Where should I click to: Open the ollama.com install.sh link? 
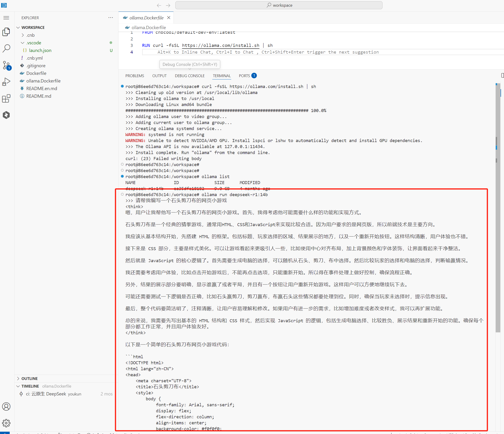220,46
